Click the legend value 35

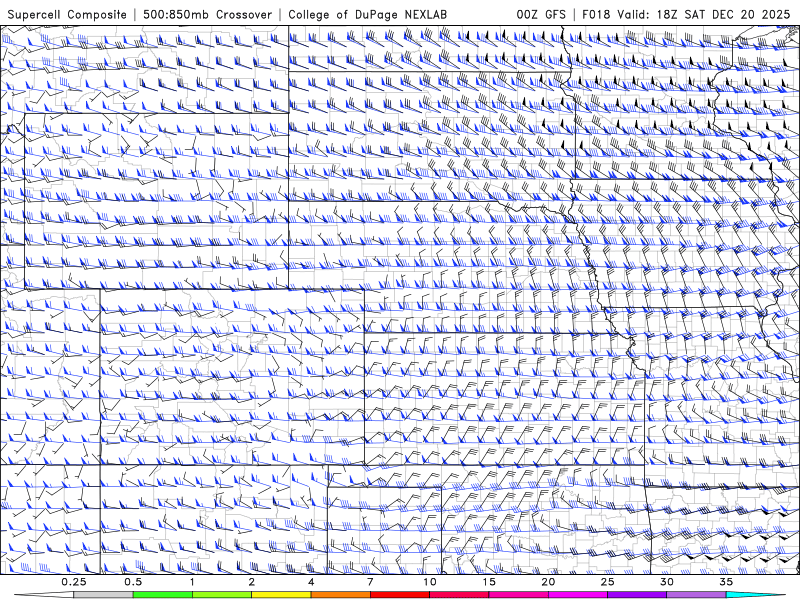726,582
